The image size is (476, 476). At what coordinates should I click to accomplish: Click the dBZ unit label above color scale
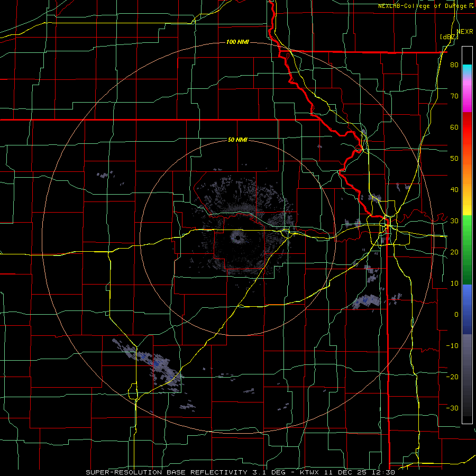pos(449,36)
